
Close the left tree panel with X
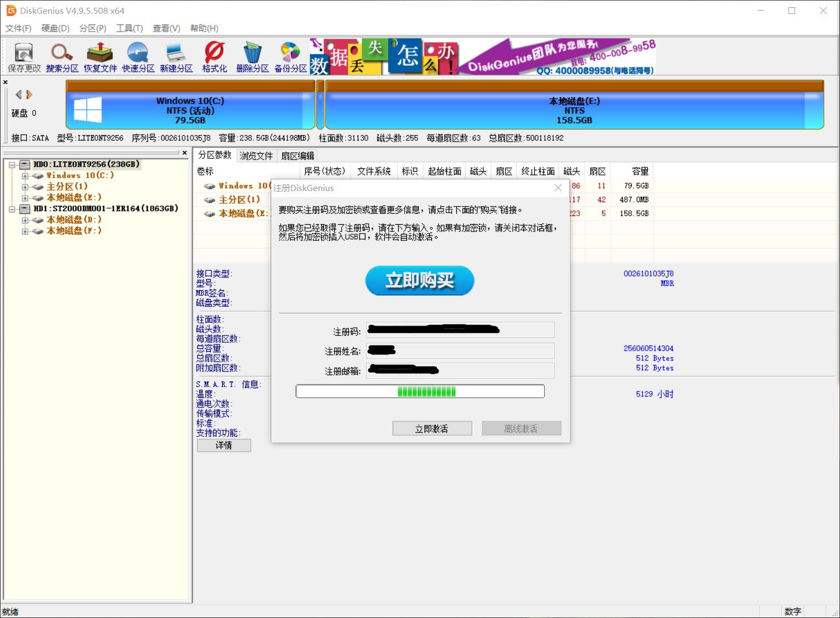tap(184, 152)
